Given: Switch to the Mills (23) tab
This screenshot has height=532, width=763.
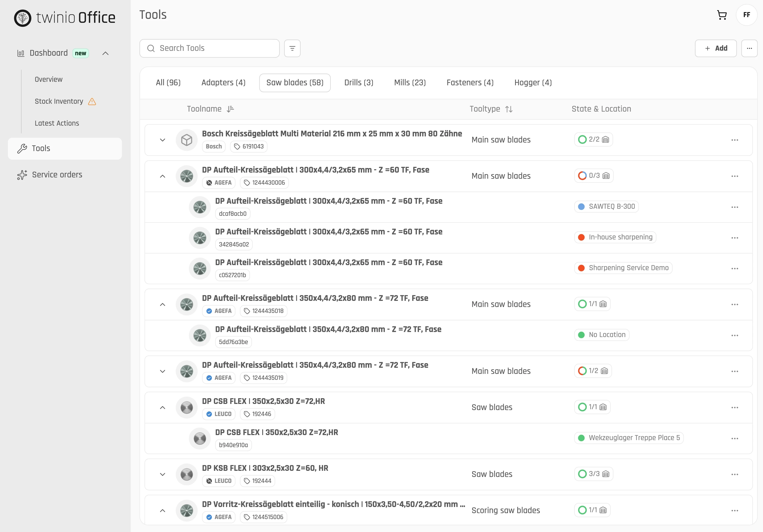Looking at the screenshot, I should point(410,83).
